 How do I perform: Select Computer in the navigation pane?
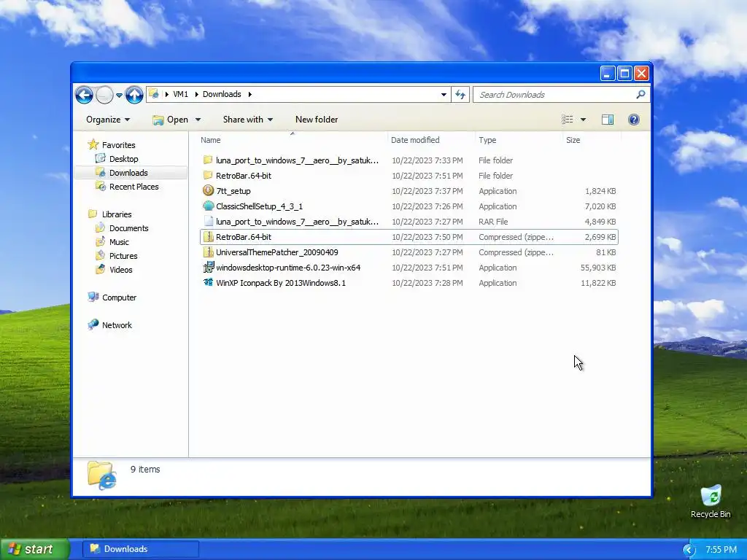[119, 297]
